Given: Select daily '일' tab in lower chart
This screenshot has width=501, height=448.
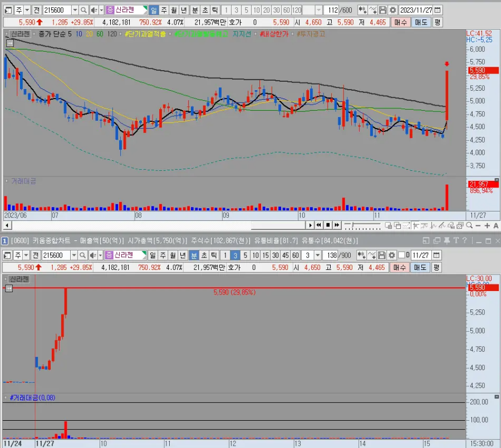Looking at the screenshot, I should point(153,255).
